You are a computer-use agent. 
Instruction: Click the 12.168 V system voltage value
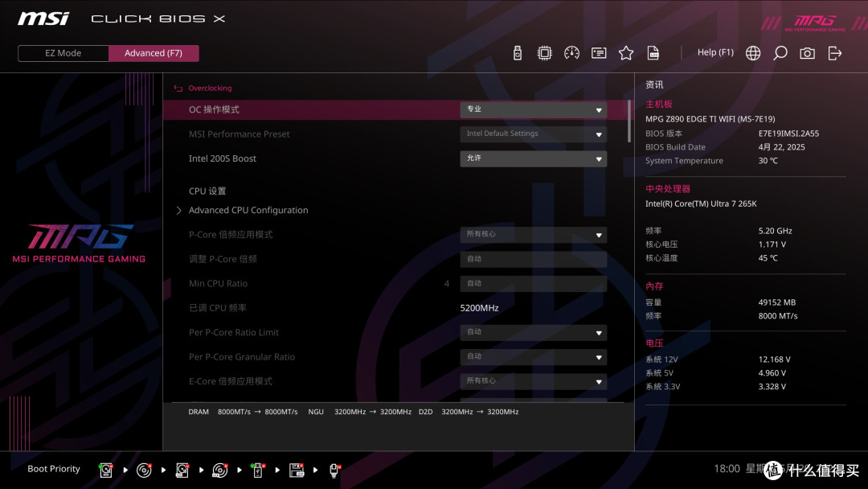(775, 360)
